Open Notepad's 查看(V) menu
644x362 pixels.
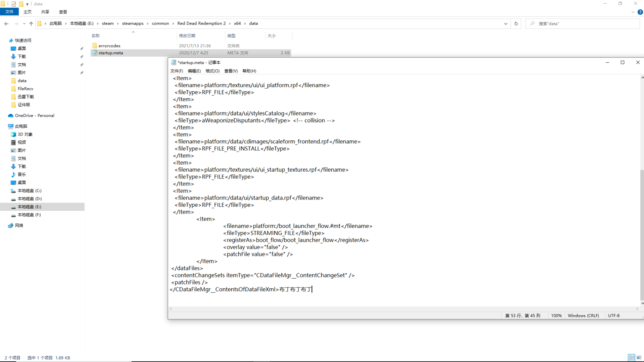click(x=231, y=71)
